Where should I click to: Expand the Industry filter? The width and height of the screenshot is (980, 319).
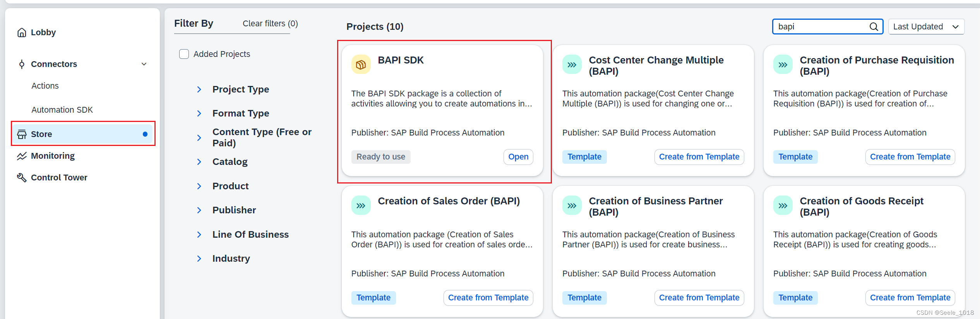[x=199, y=259]
